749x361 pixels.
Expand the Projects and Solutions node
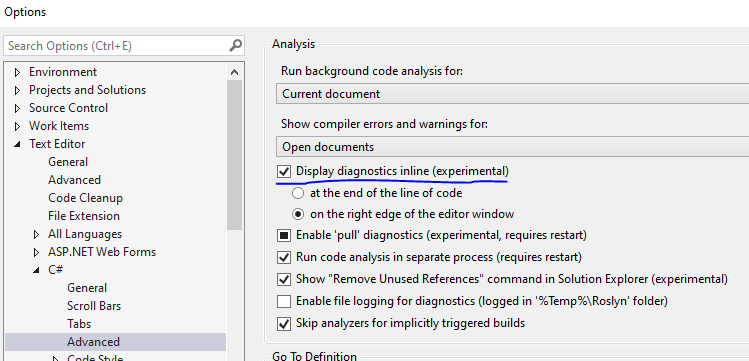tap(18, 90)
